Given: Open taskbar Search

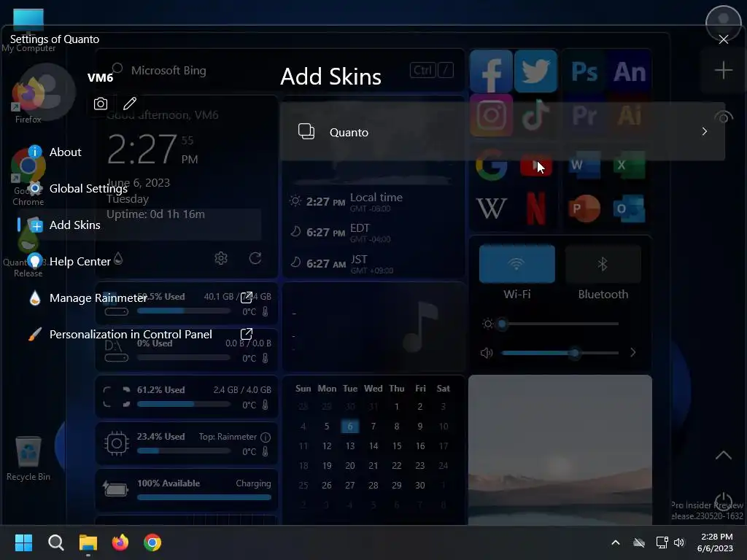Looking at the screenshot, I should click(x=55, y=542).
